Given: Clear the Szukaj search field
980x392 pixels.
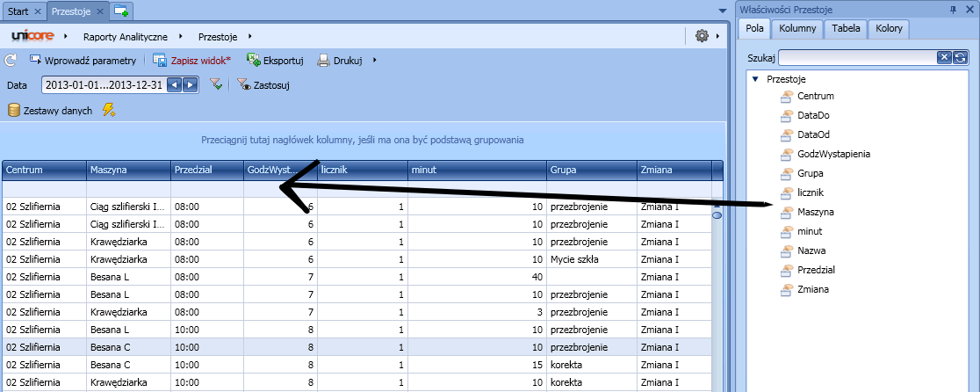Looking at the screenshot, I should [x=944, y=57].
